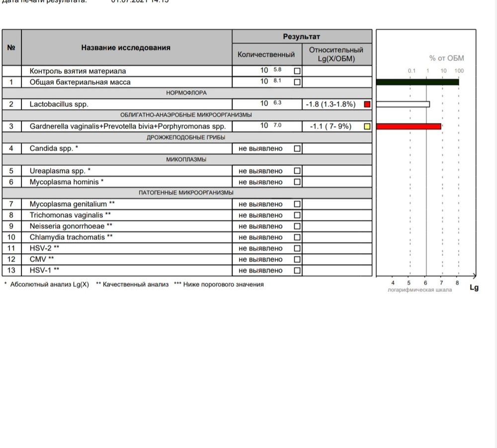Select the Chlamydia trachomatis test name
The height and width of the screenshot is (448, 497).
[x=67, y=237]
